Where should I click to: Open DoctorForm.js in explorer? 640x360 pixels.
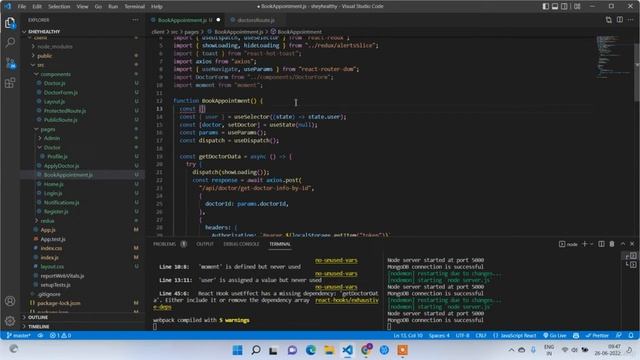click(x=61, y=93)
